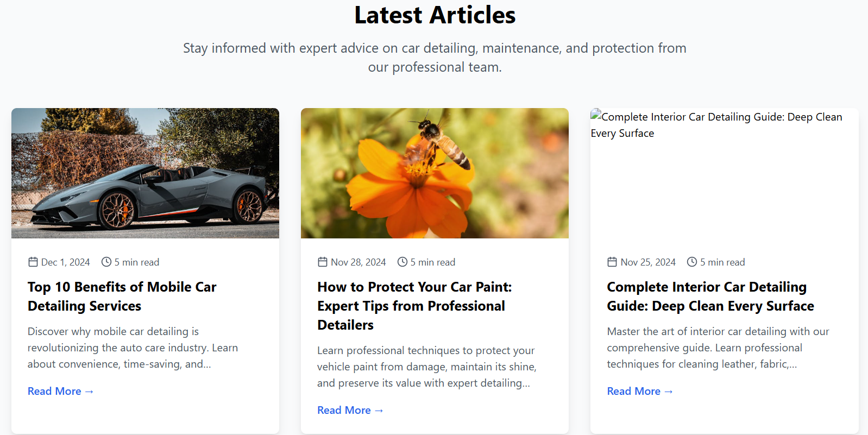Open the gray Lamborghini article thumbnail
Image resolution: width=868 pixels, height=435 pixels.
tap(145, 173)
